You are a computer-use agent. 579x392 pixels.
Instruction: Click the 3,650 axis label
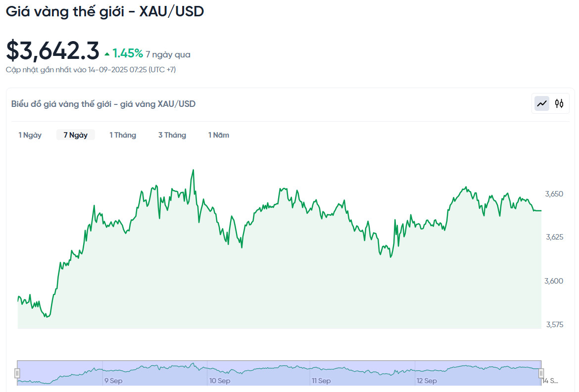point(553,194)
